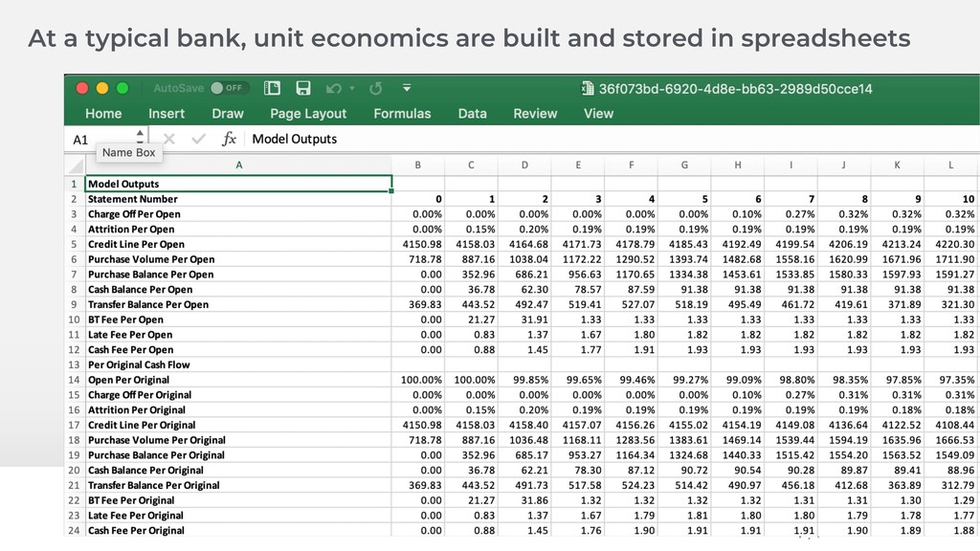This screenshot has height=551, width=980.
Task: Switch to the Formulas tab
Action: tap(402, 113)
